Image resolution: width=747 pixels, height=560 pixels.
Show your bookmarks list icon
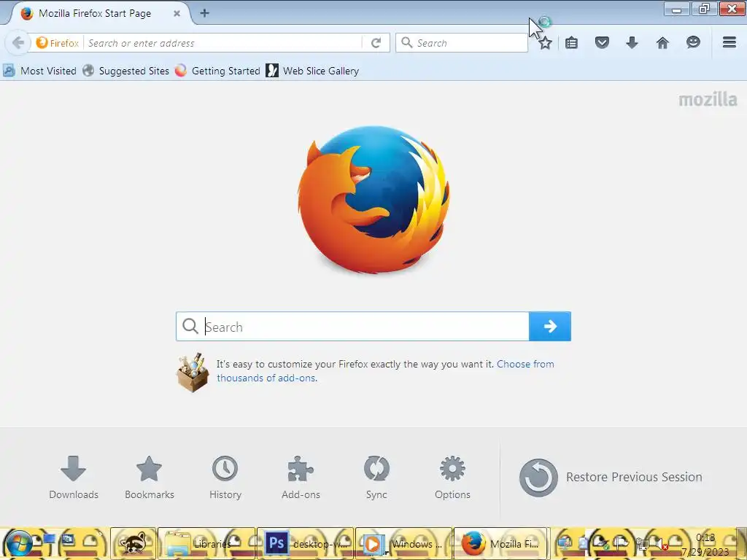(572, 43)
